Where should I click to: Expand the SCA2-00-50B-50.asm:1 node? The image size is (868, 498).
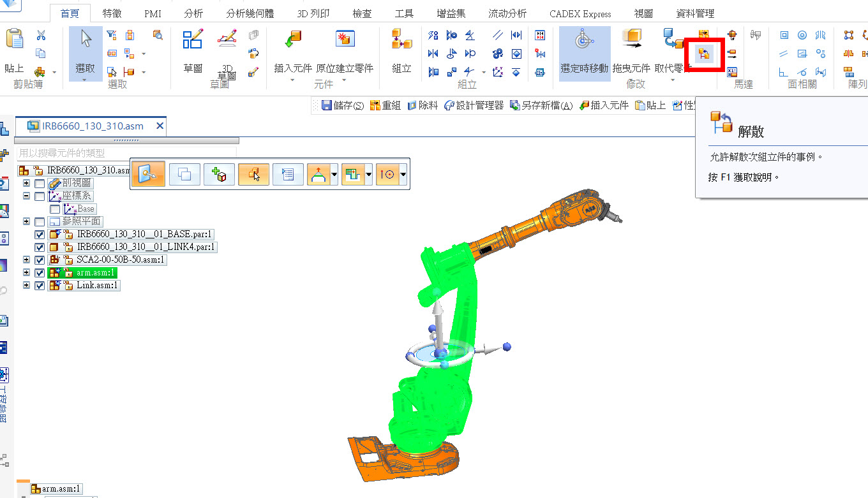tap(26, 260)
